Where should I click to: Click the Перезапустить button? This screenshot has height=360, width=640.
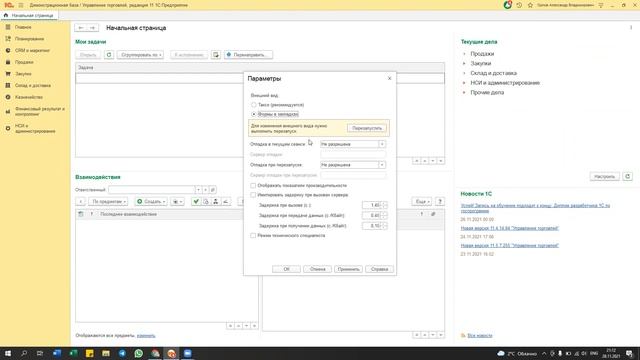click(367, 128)
